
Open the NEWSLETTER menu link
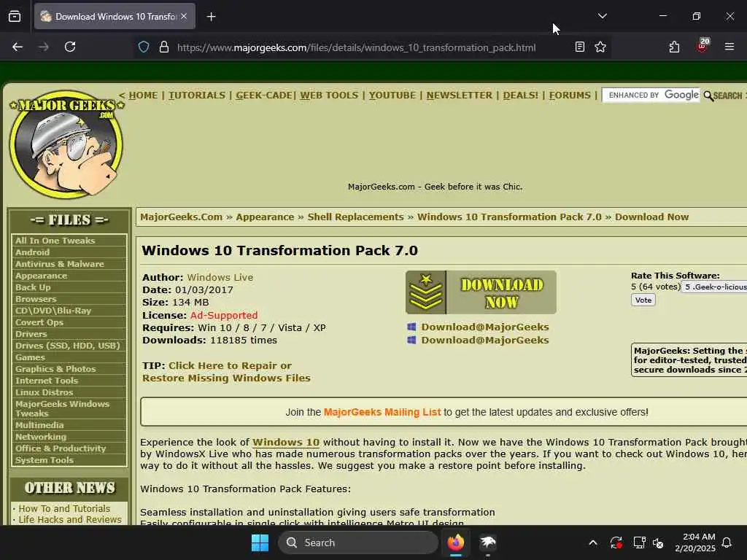[460, 96]
